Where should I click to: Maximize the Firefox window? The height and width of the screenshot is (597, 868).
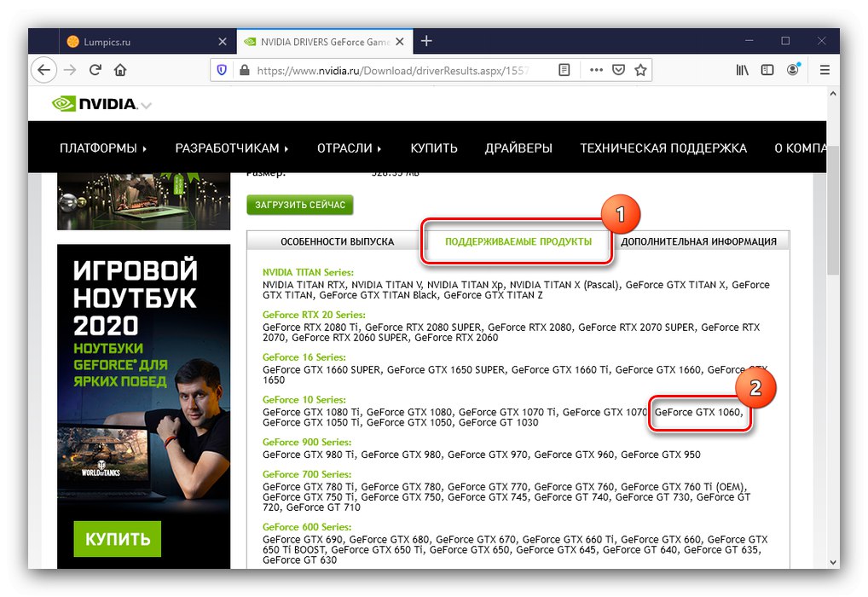point(785,41)
